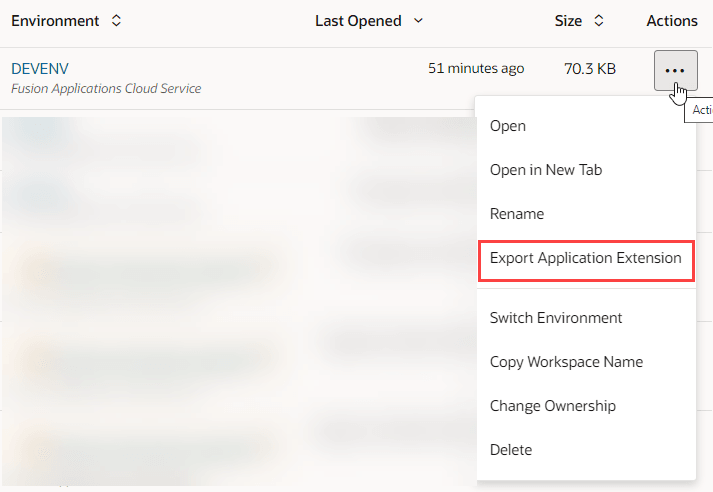Choose Switch Environment option
This screenshot has height=492, width=713.
coord(556,318)
